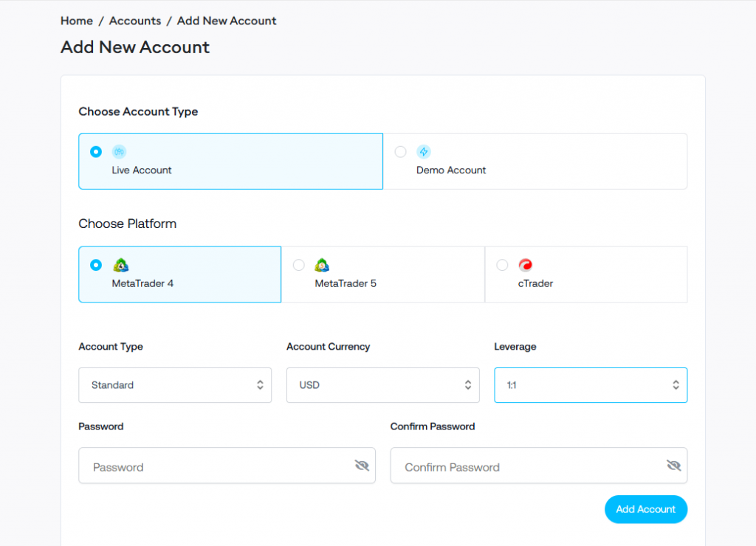This screenshot has height=546, width=756.
Task: Show password in the Password field
Action: coord(362,465)
